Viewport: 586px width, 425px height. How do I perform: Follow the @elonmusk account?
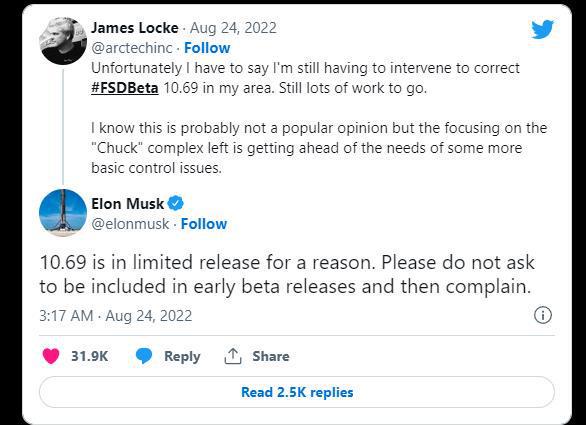point(204,224)
